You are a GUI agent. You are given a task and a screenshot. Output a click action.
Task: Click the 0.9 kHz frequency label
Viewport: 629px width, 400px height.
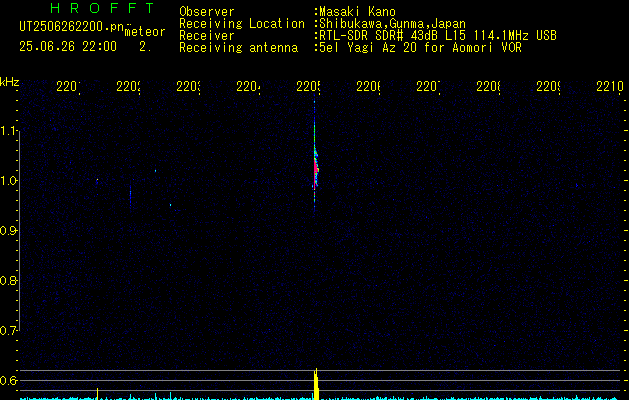click(x=8, y=231)
